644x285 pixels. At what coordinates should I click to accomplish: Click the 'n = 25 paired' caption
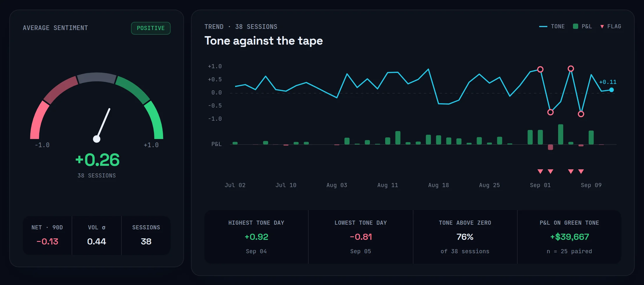[x=569, y=251]
